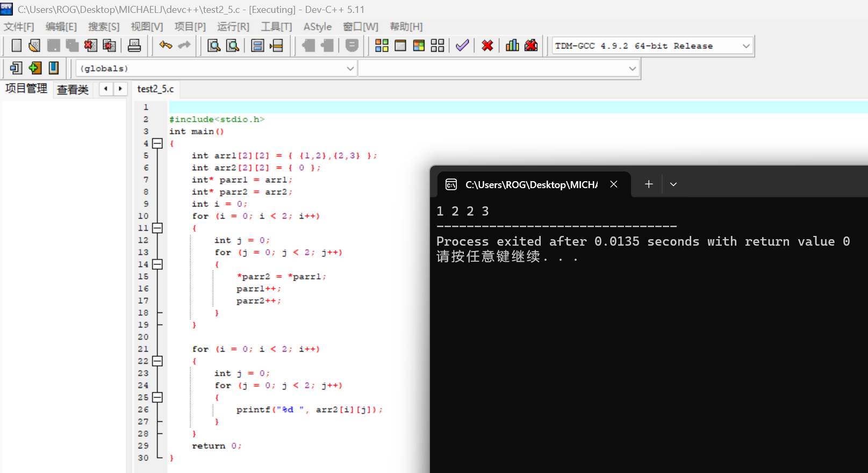Image resolution: width=868 pixels, height=473 pixels.
Task: Click the blue bookmark toolbar icon
Action: [x=54, y=68]
